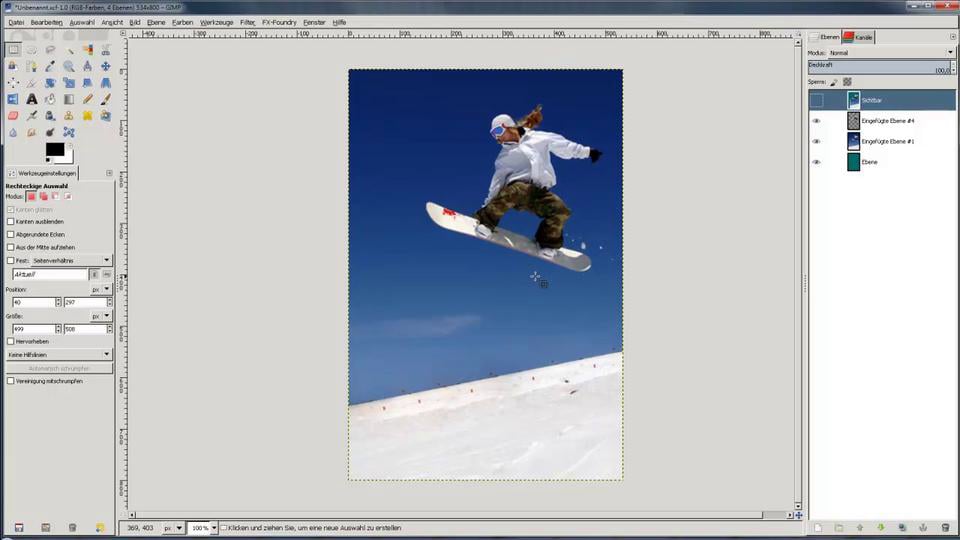Open the status bar px unit dropdown
Screen dimensions: 960x540
tap(172, 528)
